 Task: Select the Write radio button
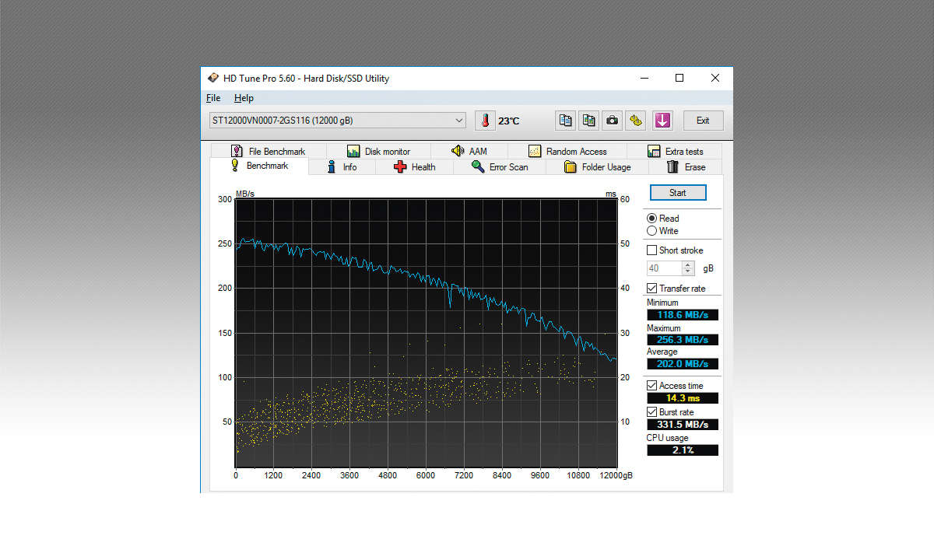[x=652, y=231]
